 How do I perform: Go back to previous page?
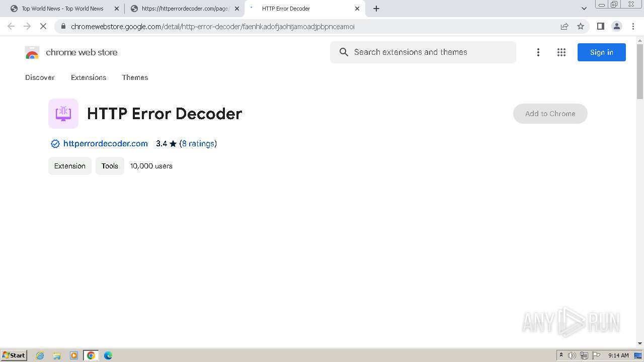pyautogui.click(x=11, y=26)
